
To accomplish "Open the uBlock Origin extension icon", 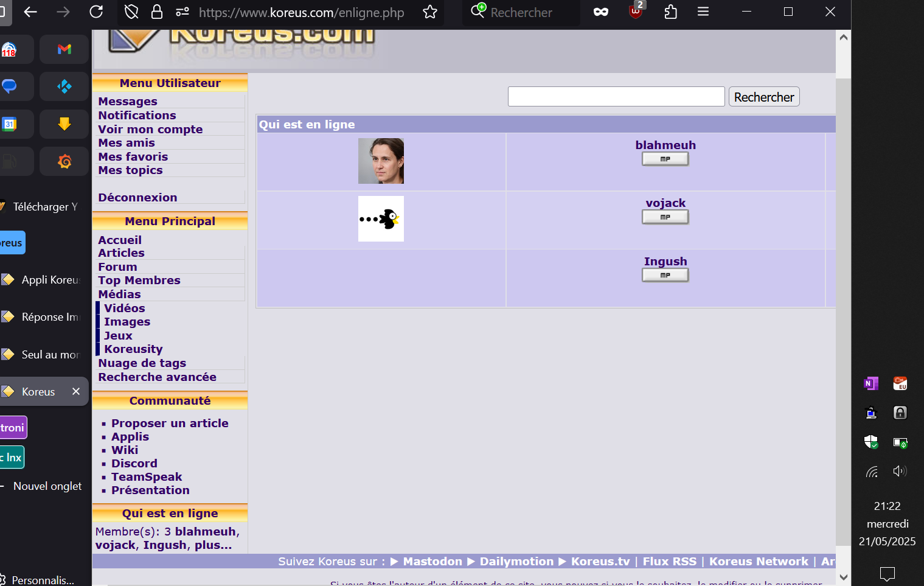I will 636,12.
